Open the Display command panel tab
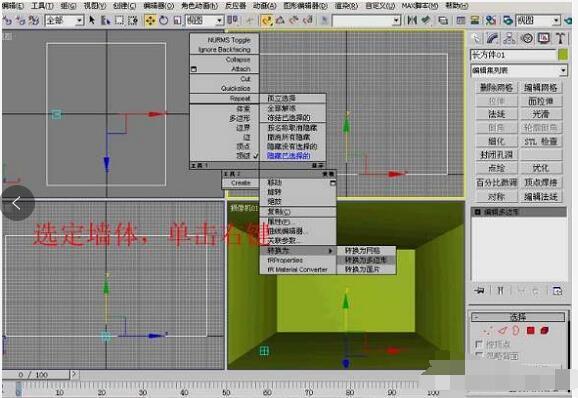The width and height of the screenshot is (578, 398). [x=544, y=38]
